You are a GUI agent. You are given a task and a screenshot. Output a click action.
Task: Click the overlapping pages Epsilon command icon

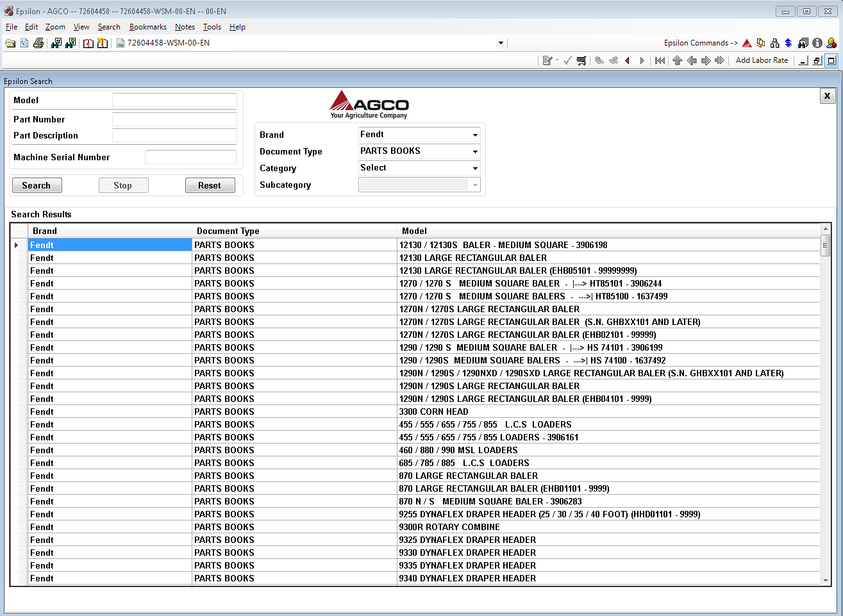[x=761, y=43]
